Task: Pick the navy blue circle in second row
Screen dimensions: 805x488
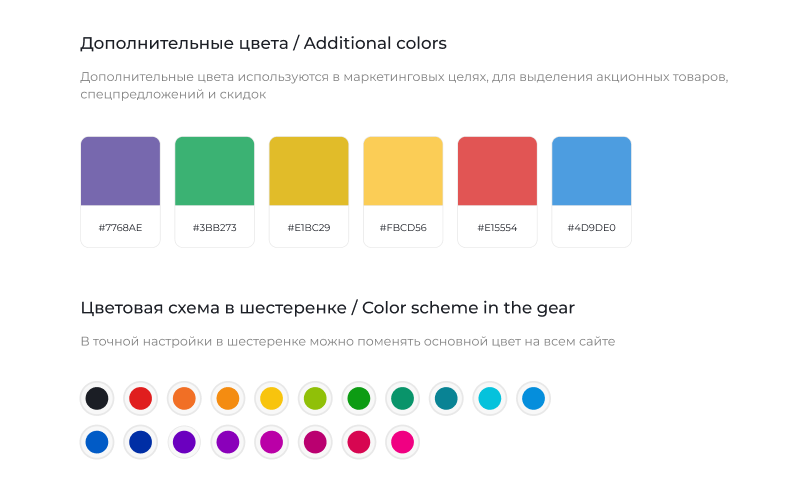Action: [141, 442]
